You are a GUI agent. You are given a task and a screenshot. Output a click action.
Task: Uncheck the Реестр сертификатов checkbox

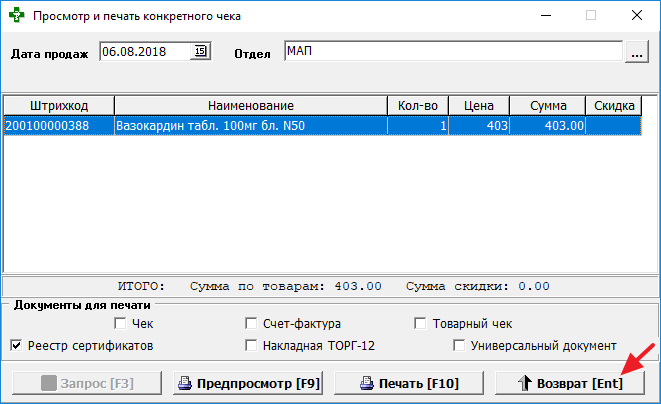[x=16, y=346]
